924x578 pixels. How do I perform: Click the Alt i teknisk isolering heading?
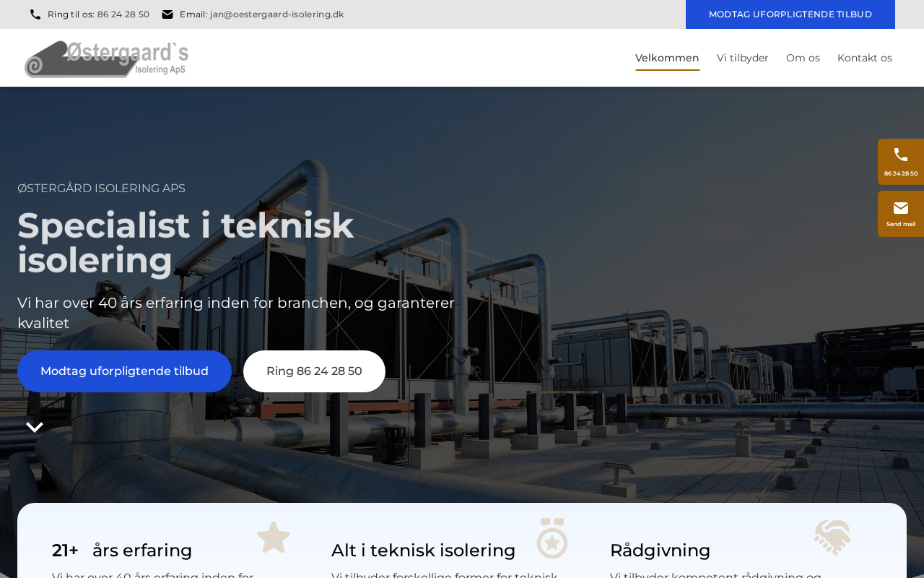tap(423, 551)
